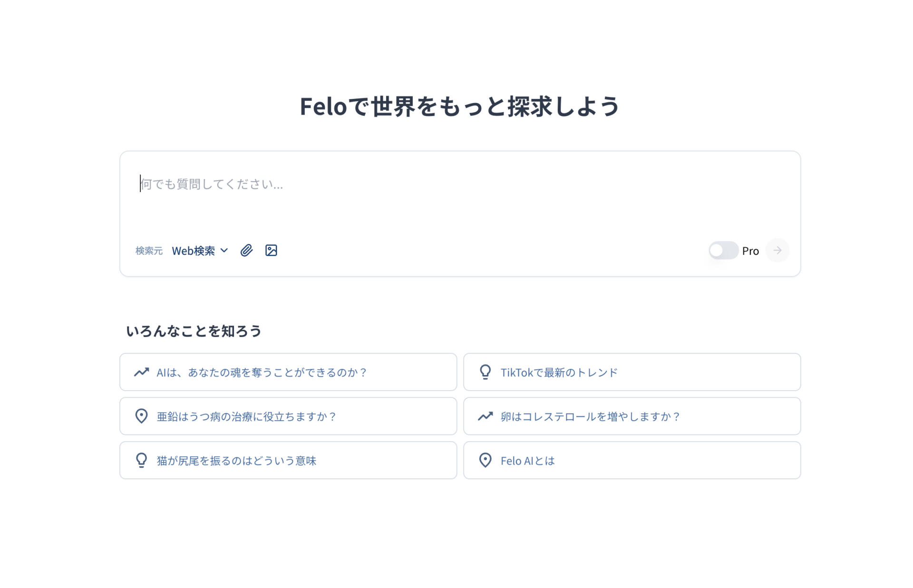Select the 亜鉛はうつ病 question card
Screen dimensions: 913x588
288,416
